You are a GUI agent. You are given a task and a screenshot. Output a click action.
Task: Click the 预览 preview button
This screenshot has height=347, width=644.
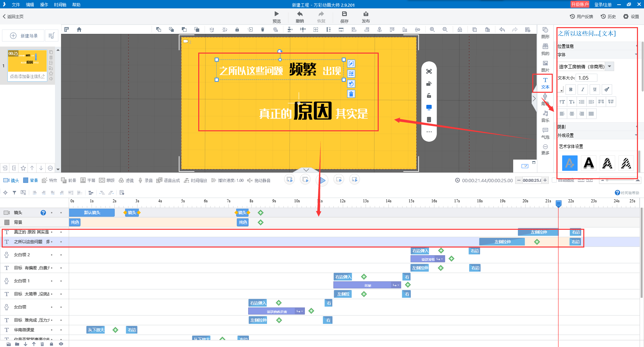coord(276,17)
